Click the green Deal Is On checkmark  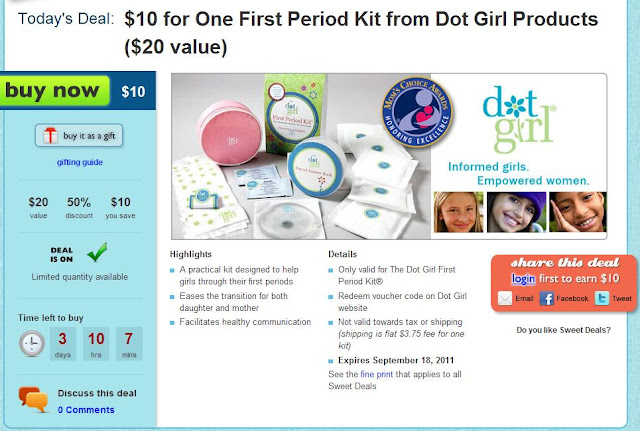(x=97, y=252)
